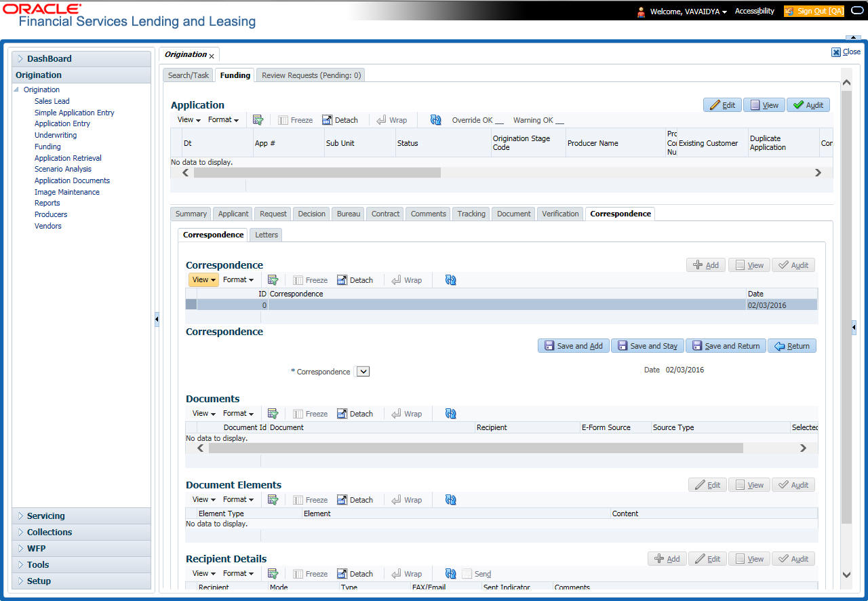Click the Origination Stage Code column header
This screenshot has width=868, height=601.
point(528,143)
